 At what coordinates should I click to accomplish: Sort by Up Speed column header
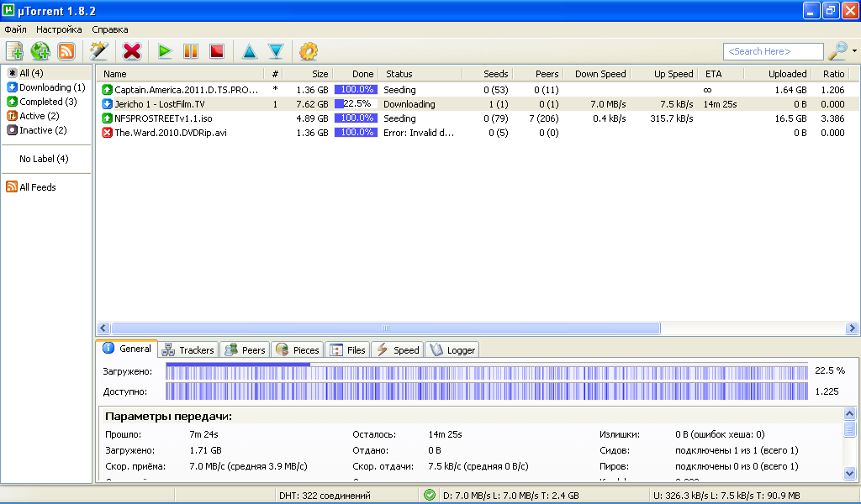pyautogui.click(x=664, y=74)
